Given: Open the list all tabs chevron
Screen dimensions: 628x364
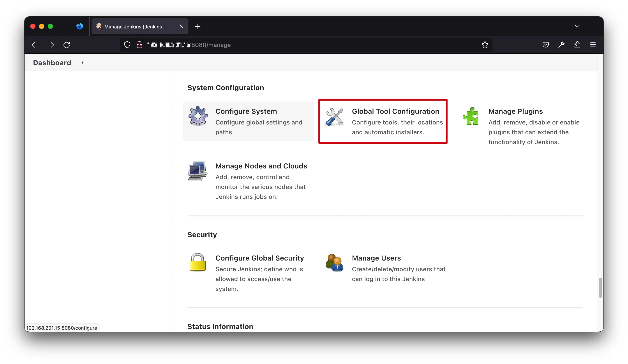Looking at the screenshot, I should [x=577, y=26].
